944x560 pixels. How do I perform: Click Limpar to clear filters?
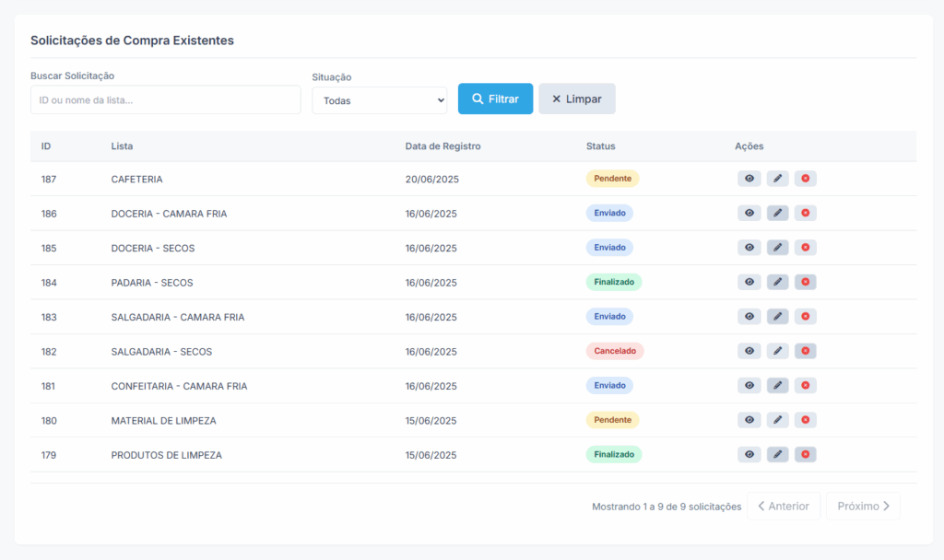[577, 99]
